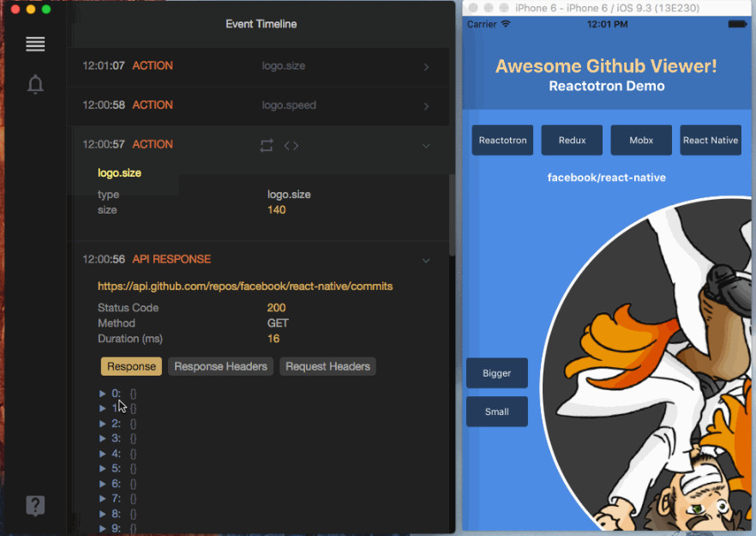The image size is (756, 536).
Task: Open the help question mark icon
Action: pyautogui.click(x=35, y=506)
